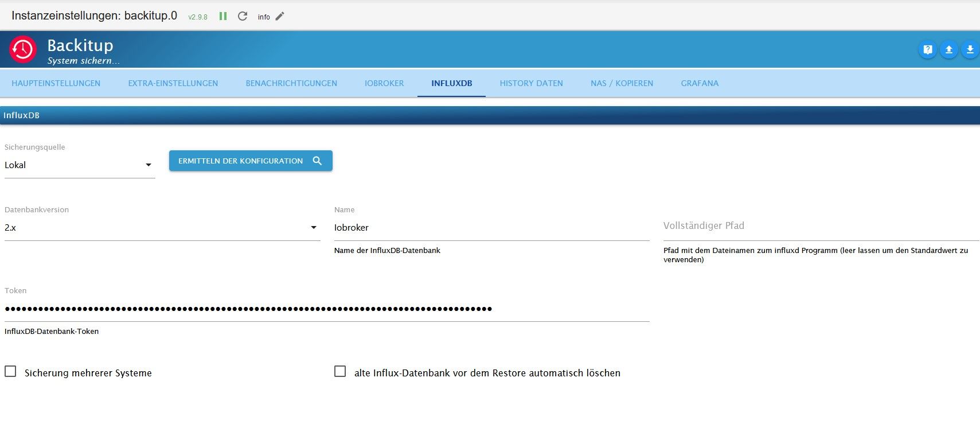The height and width of the screenshot is (428, 980).
Task: Click the Vollständiger Pfad input field
Action: (821, 227)
